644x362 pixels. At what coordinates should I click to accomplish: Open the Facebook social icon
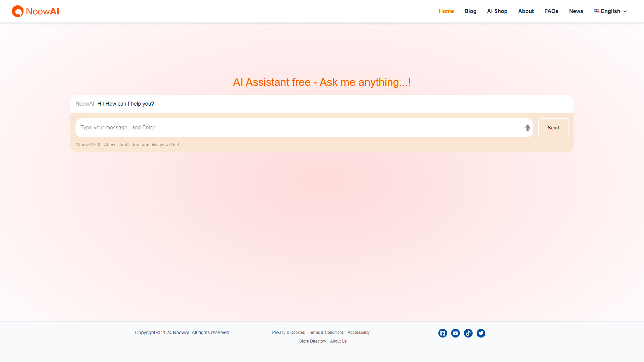point(443,333)
